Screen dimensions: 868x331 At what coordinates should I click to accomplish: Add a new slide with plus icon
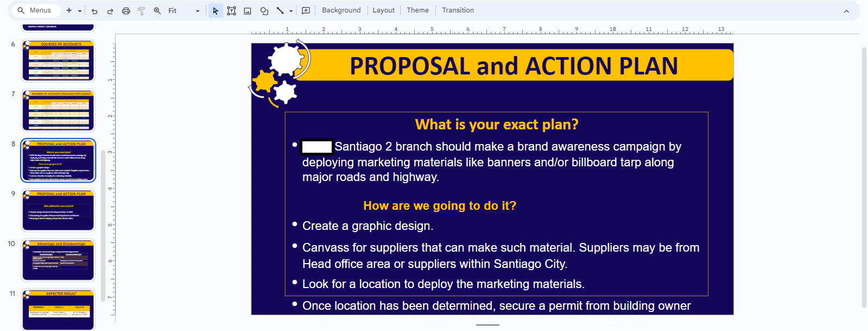pos(69,10)
